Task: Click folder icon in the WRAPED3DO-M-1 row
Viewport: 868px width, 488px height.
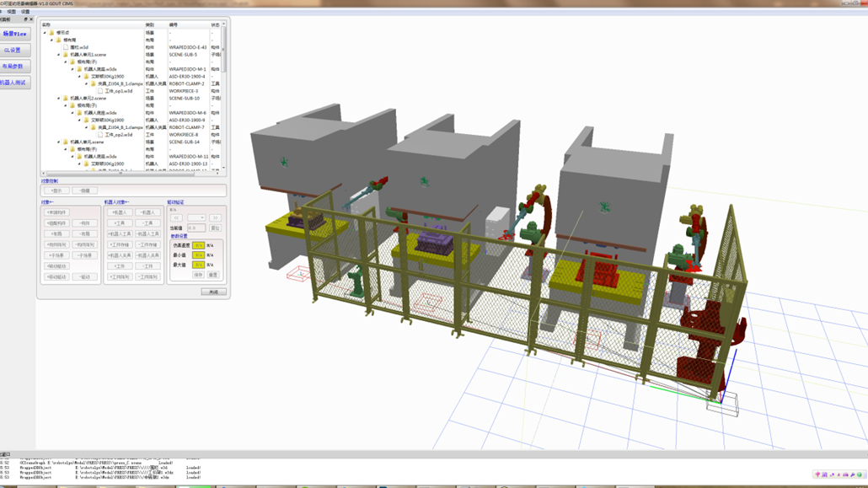Action: [x=79, y=69]
